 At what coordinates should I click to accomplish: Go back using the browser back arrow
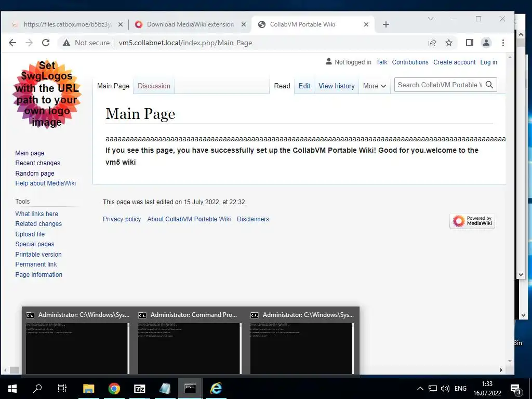click(12, 43)
